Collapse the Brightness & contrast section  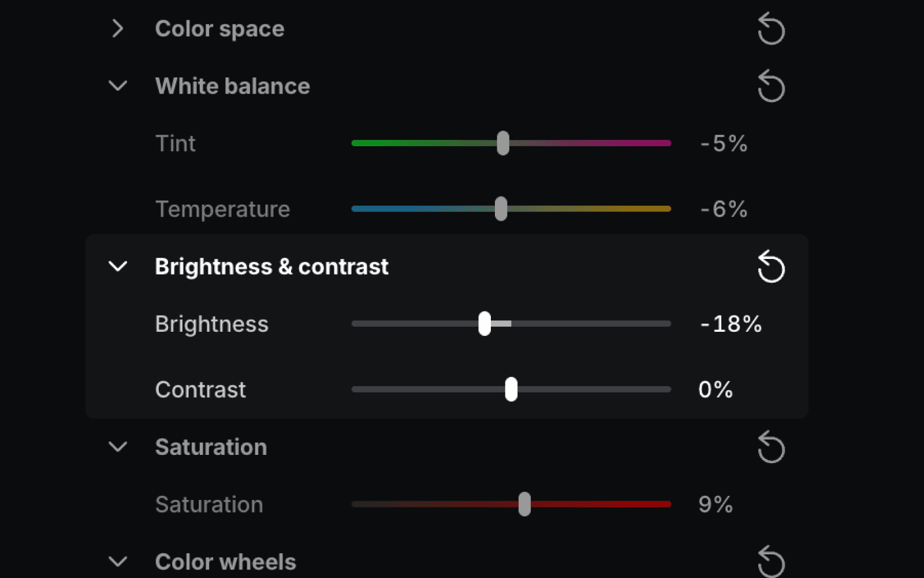pyautogui.click(x=118, y=266)
